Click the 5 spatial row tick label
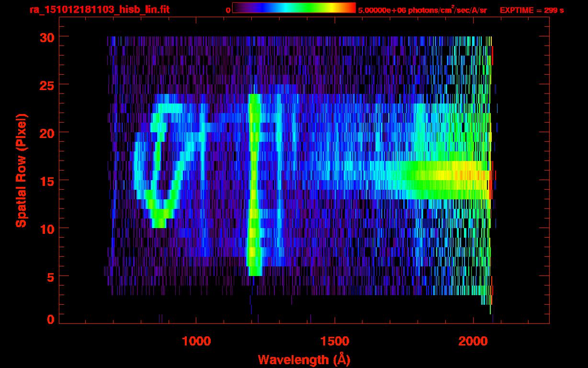Viewport: 588px width, 368px height. tap(50, 276)
